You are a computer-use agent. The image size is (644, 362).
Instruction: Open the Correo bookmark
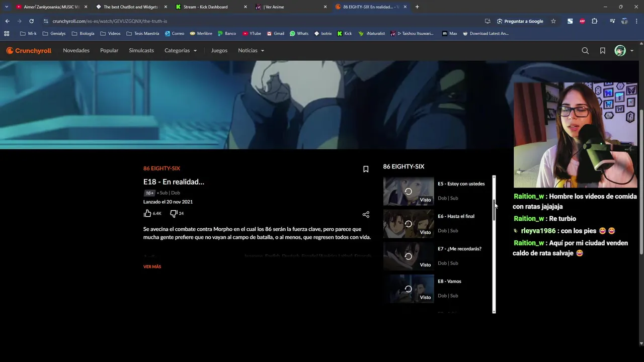tap(175, 34)
